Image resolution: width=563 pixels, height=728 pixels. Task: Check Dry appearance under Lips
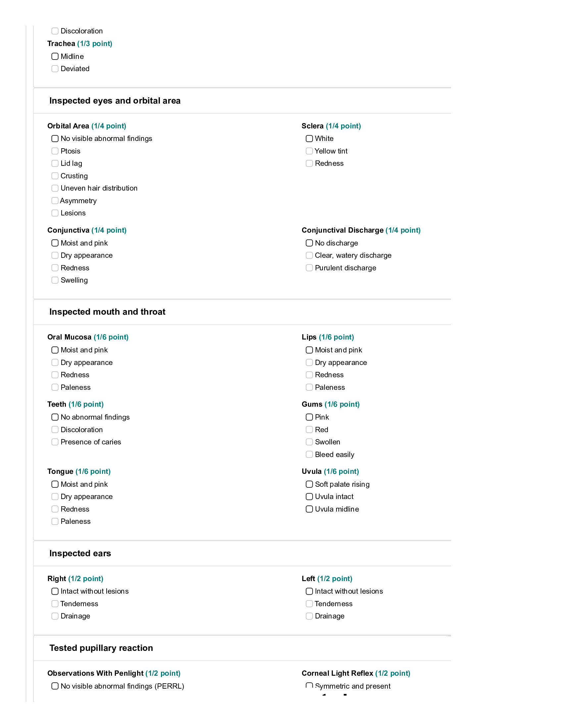point(309,362)
